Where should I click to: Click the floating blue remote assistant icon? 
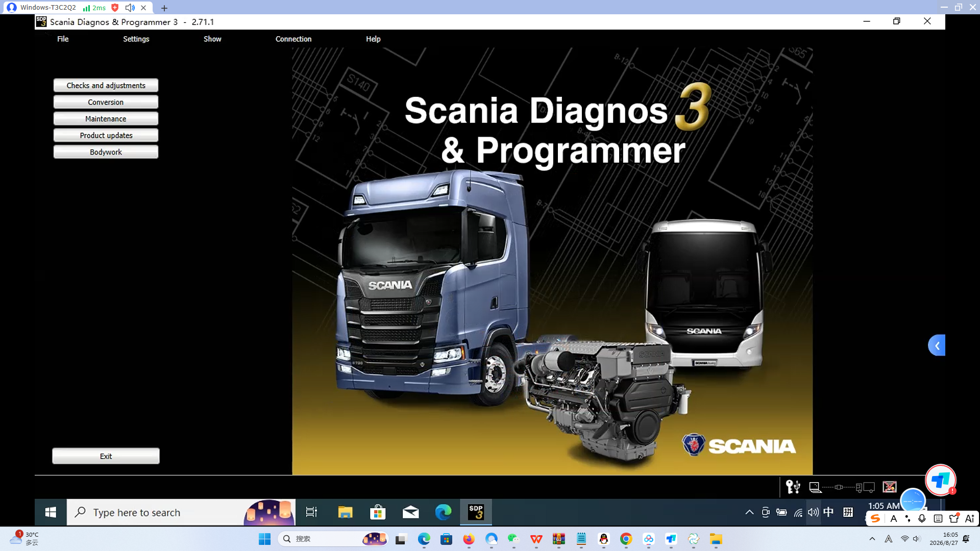pos(940,480)
